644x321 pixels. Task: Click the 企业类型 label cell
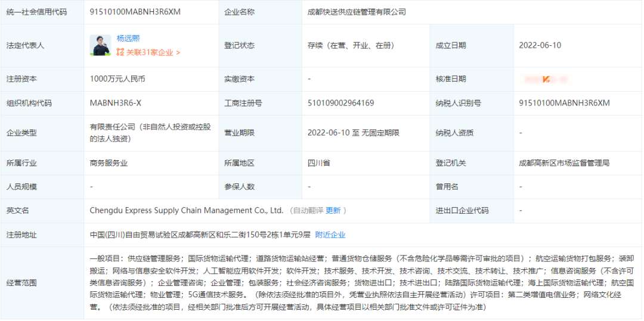click(42, 133)
